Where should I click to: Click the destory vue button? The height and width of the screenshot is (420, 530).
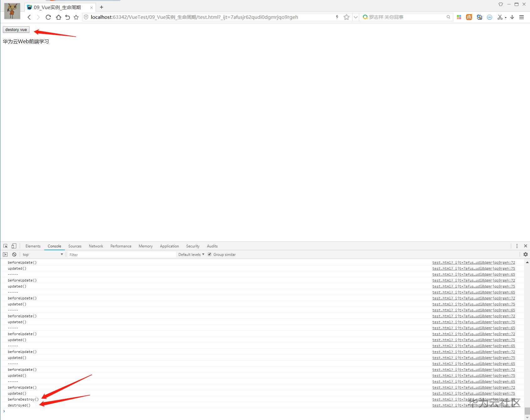(16, 30)
